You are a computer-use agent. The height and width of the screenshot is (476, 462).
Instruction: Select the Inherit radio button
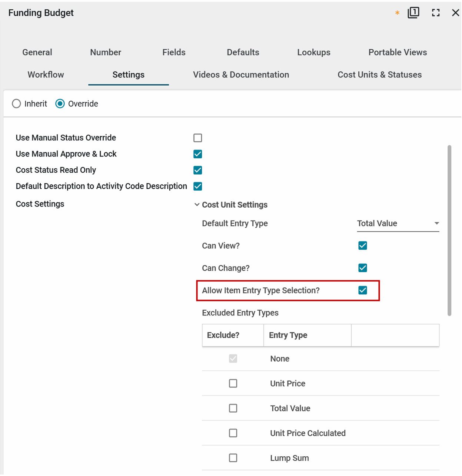[x=16, y=104]
